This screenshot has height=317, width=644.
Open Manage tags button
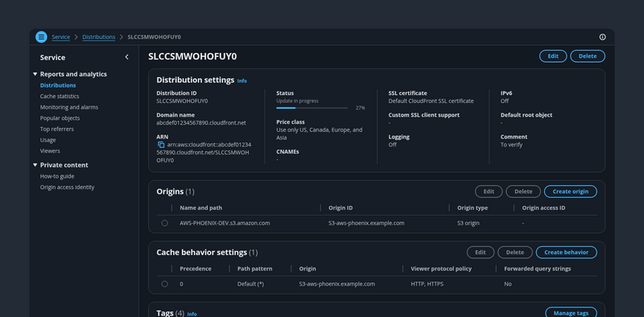(x=571, y=313)
